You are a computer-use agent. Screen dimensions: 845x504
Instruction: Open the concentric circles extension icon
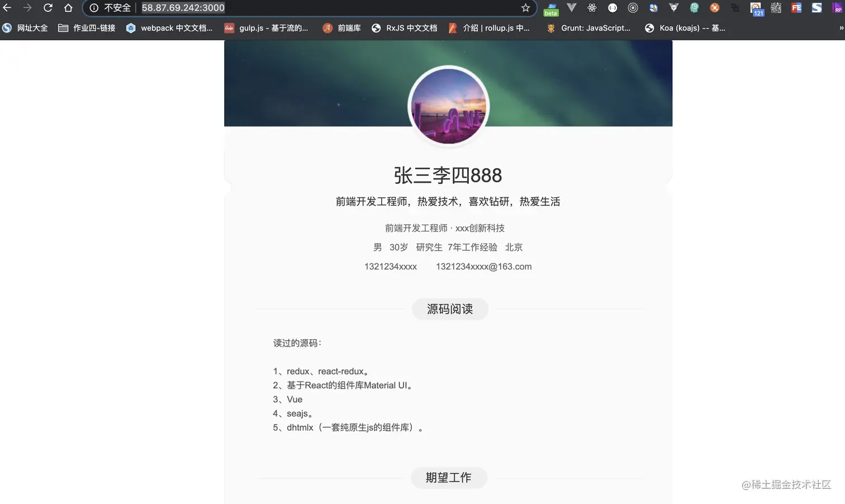pyautogui.click(x=633, y=8)
